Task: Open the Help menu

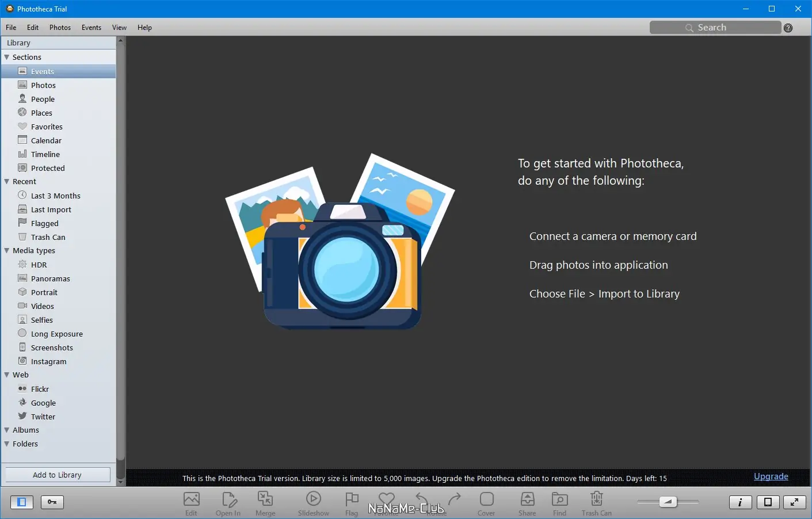Action: [144, 28]
